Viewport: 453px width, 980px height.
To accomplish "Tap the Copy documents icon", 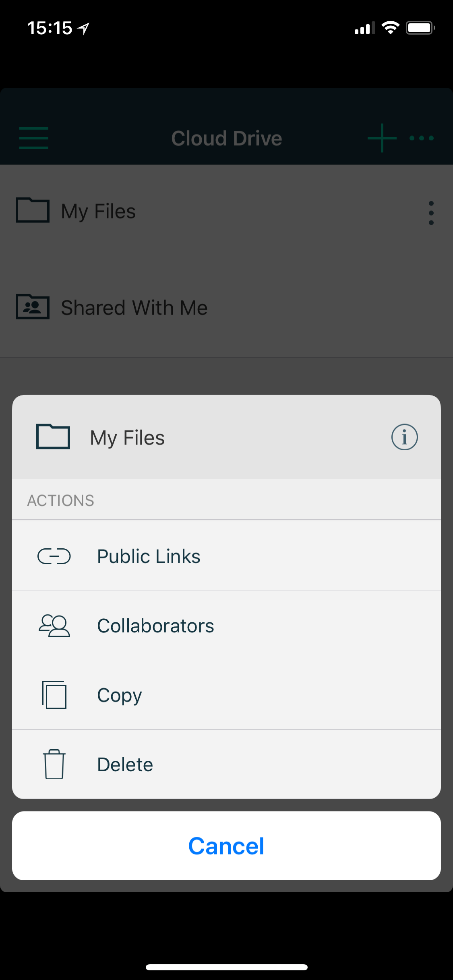I will (x=54, y=695).
